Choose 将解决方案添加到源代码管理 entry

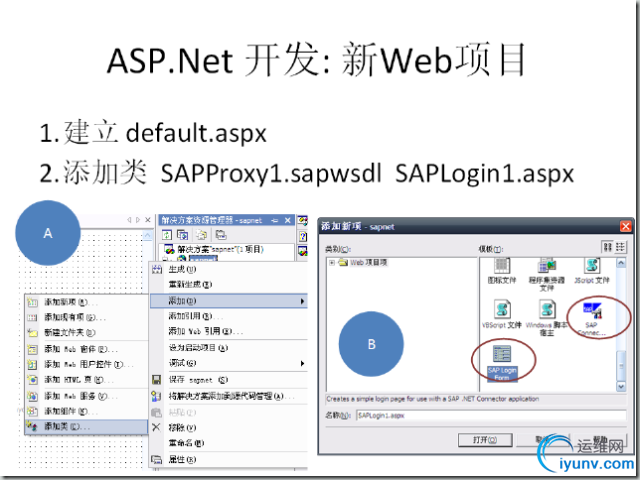pos(229,396)
